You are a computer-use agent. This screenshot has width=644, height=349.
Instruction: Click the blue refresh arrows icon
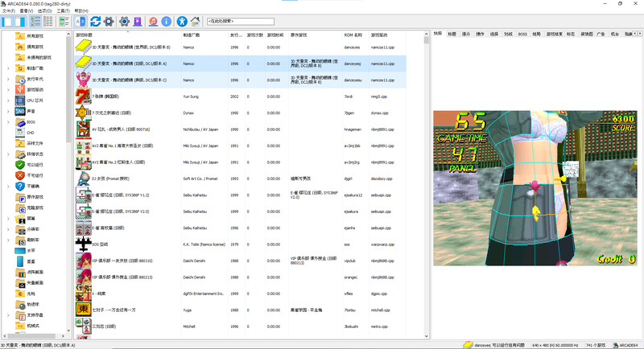point(95,22)
